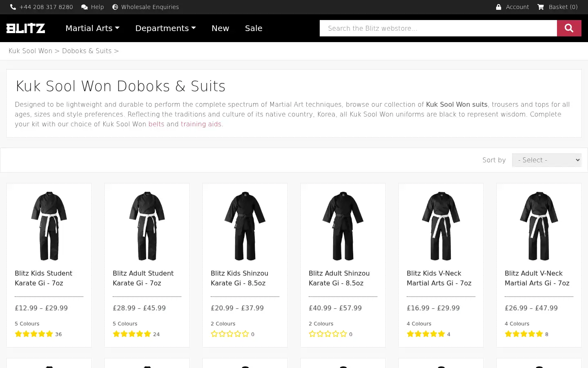The height and width of the screenshot is (368, 588).
Task: Click star rating of Adult V-Neck Gi
Action: point(524,334)
